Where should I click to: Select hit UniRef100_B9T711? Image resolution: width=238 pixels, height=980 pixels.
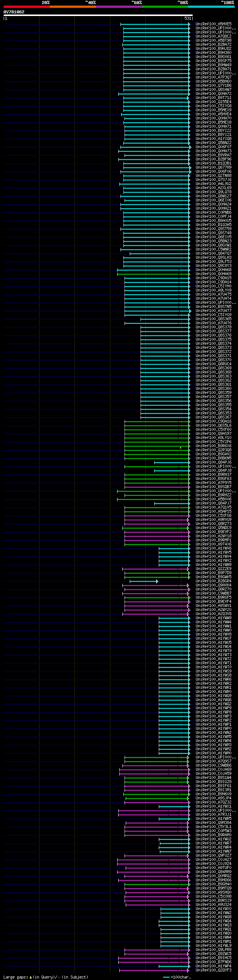tap(213, 98)
